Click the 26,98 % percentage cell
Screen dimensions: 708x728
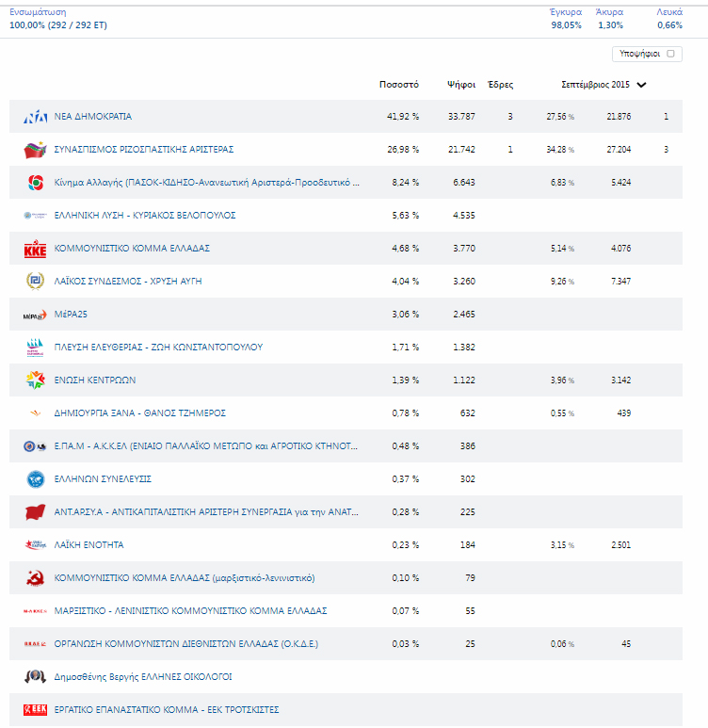[403, 150]
